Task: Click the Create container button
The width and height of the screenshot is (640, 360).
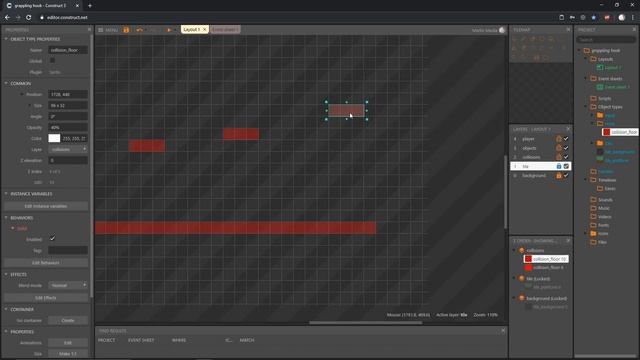Action: point(68,320)
